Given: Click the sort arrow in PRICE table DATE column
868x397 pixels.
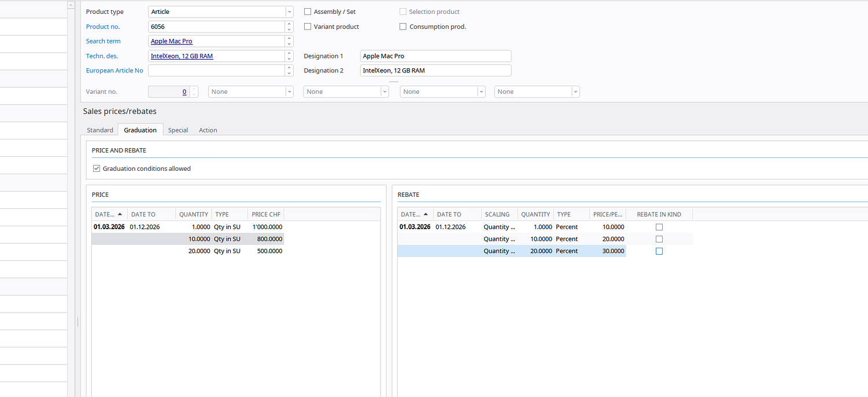Looking at the screenshot, I should pos(120,214).
